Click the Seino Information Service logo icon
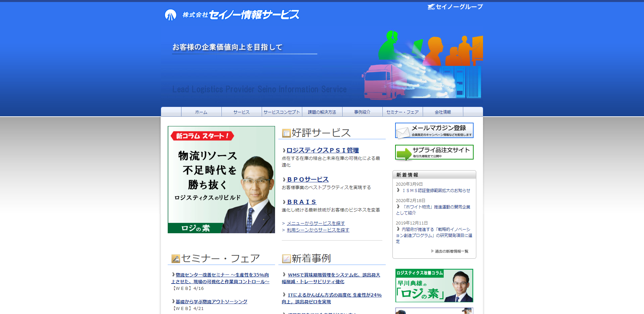Image resolution: width=644 pixels, height=314 pixels. [170, 15]
